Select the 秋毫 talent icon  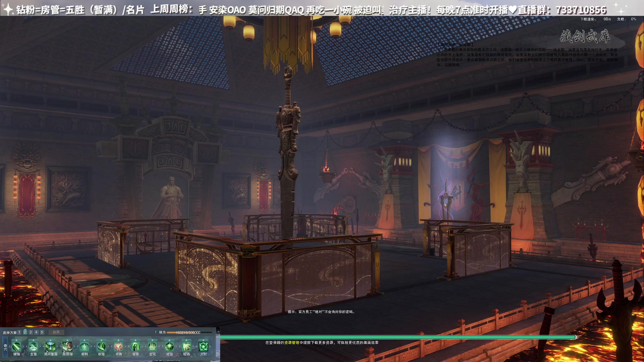[101, 346]
